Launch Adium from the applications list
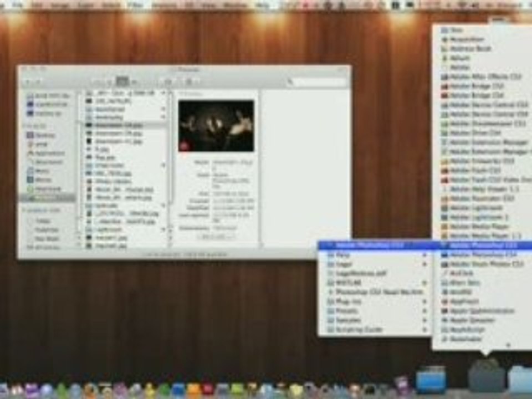Screen dimensions: 532x399 pyautogui.click(x=456, y=58)
